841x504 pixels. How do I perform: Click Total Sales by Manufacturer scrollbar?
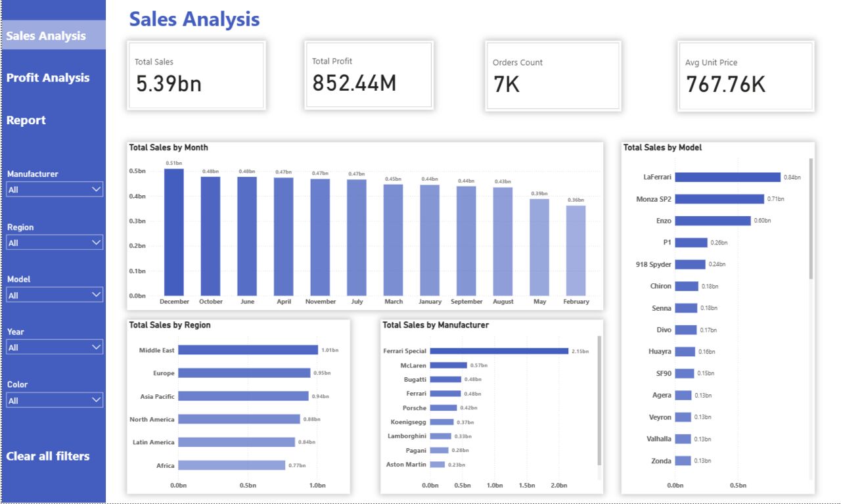[599, 400]
